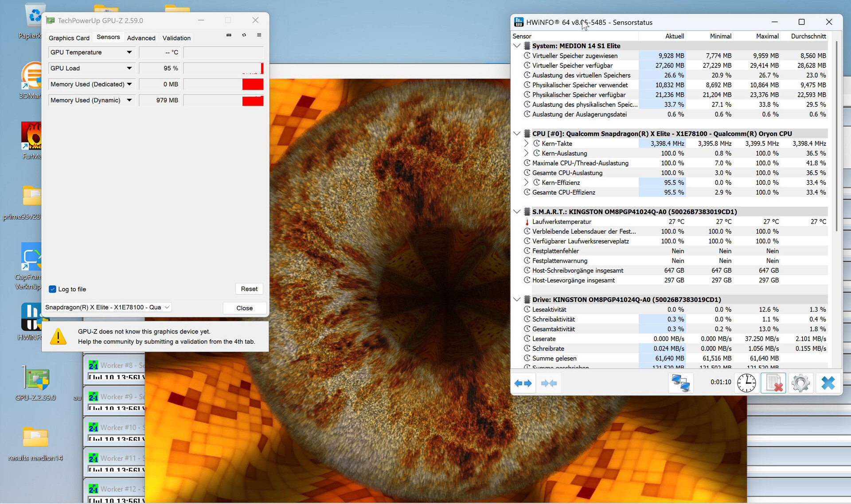Toggle the Log to file checkbox
Viewport: 851px width, 504px height.
53,289
